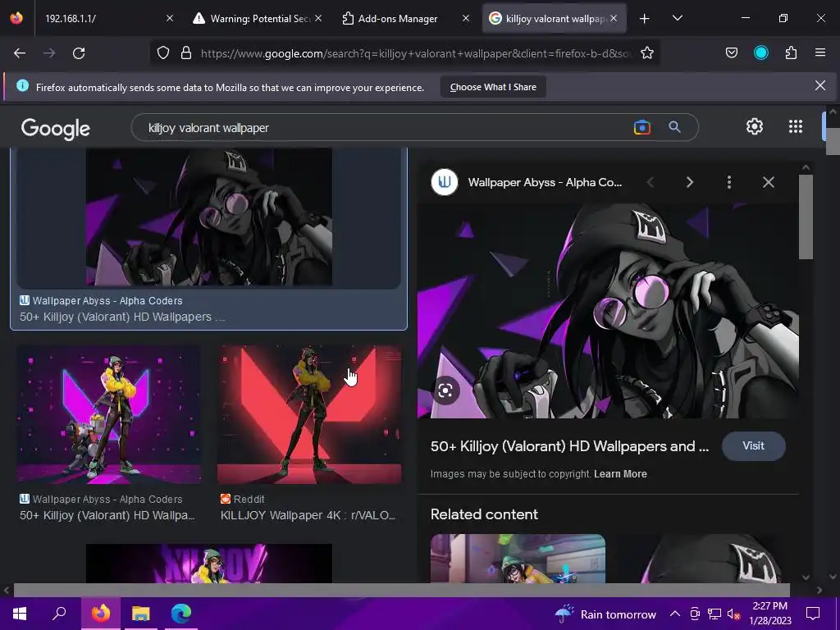
Task: Open the 50+ Killjoy HD Wallpapers and title link
Action: coord(569,445)
